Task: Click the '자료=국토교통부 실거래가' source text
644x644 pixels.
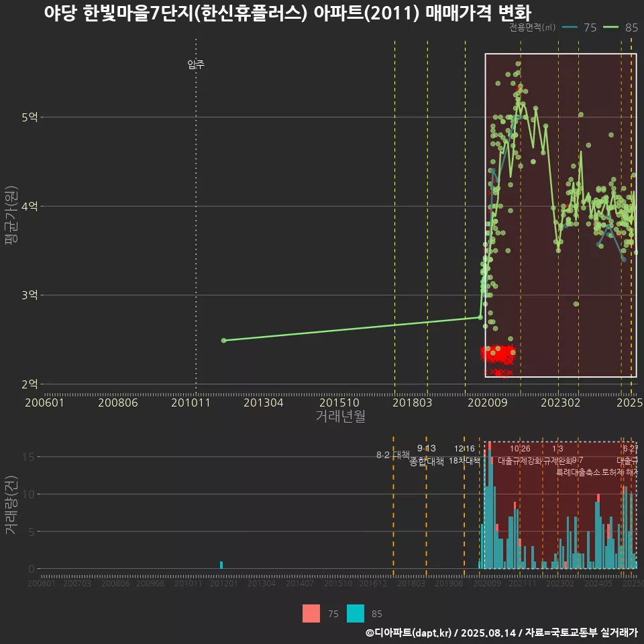Action: pyautogui.click(x=581, y=633)
